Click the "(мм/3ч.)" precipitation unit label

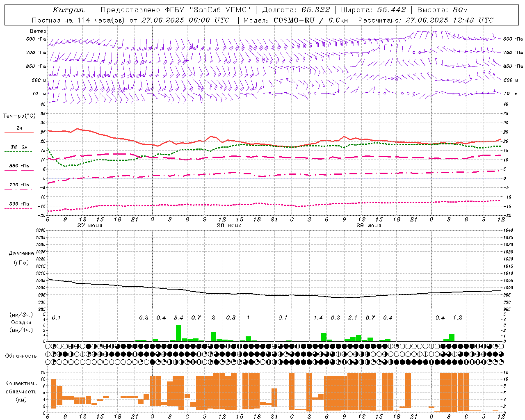coord(21,315)
